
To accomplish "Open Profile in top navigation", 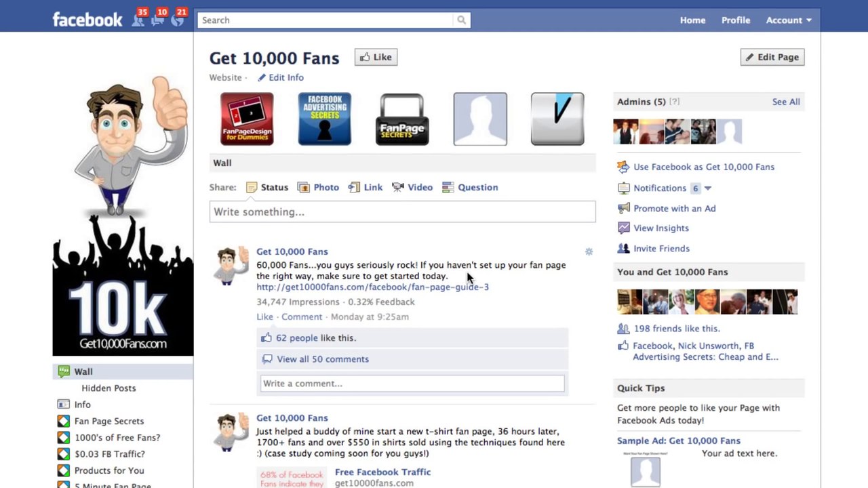I will click(736, 20).
